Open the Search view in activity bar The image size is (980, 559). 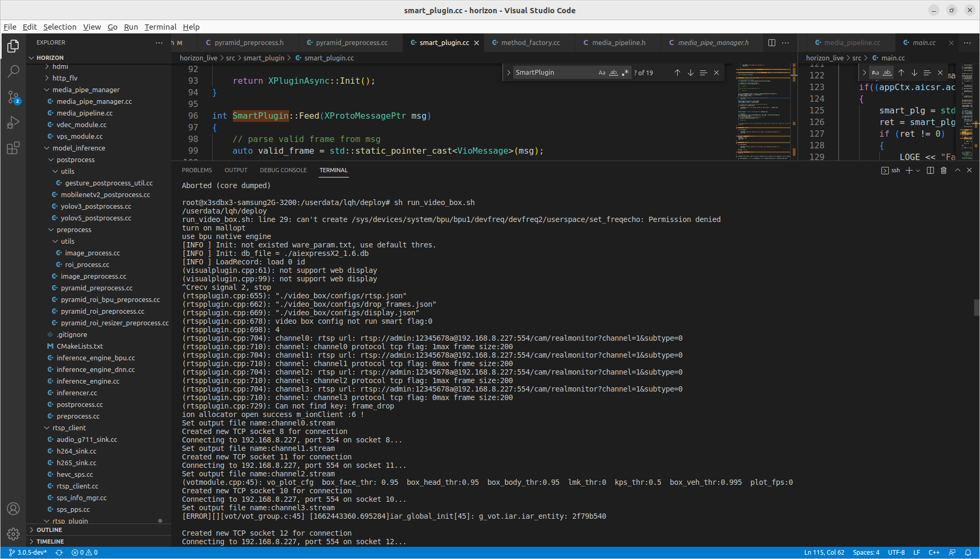pyautogui.click(x=13, y=71)
